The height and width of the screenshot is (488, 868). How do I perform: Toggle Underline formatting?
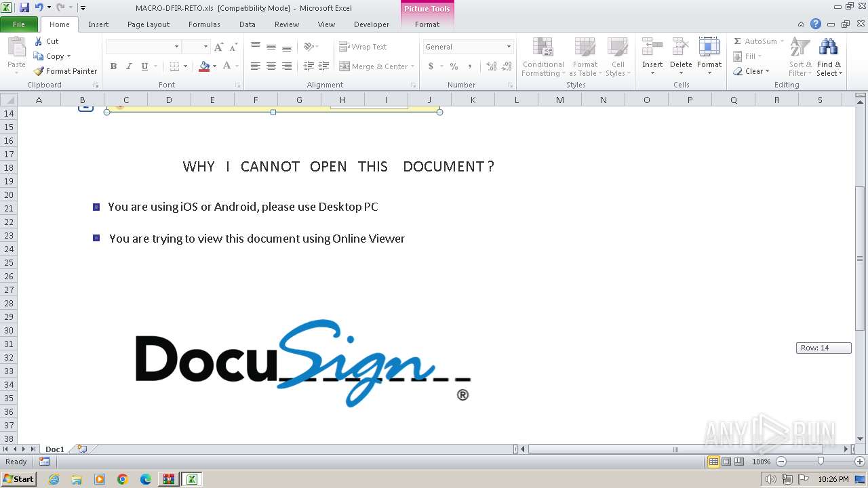(x=144, y=66)
